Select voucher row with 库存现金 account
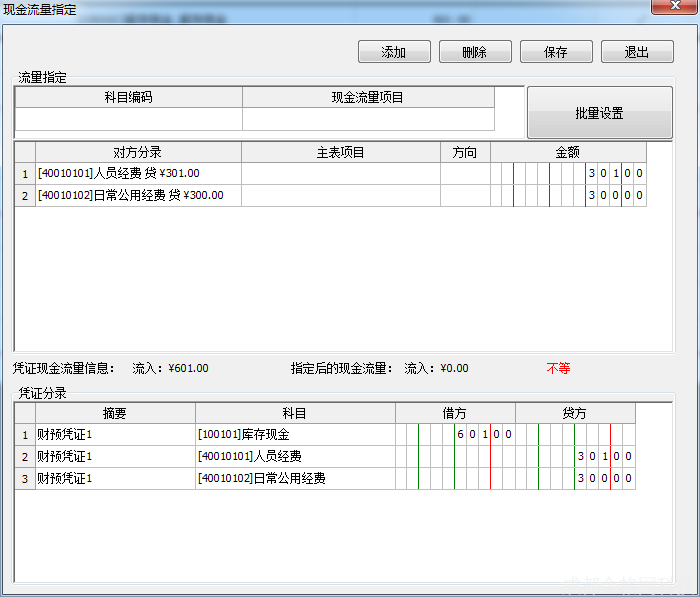The width and height of the screenshot is (700, 597). click(295, 435)
